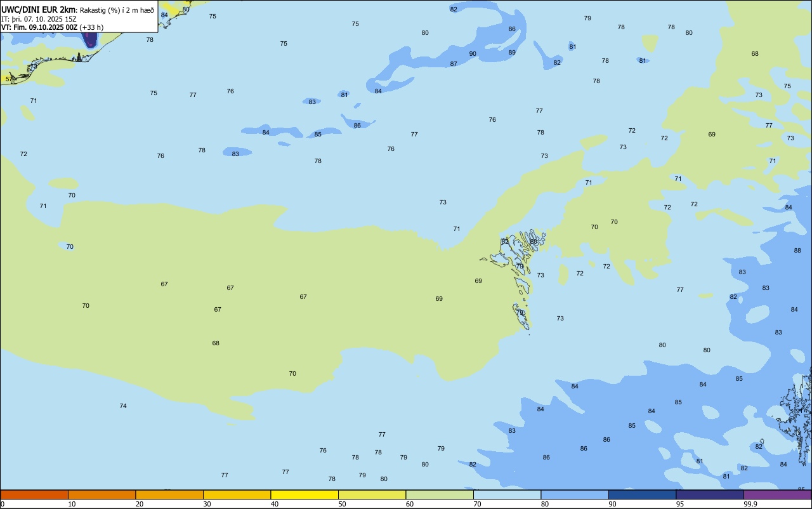Click the dark blue 90–95 legend swatch

click(x=642, y=494)
